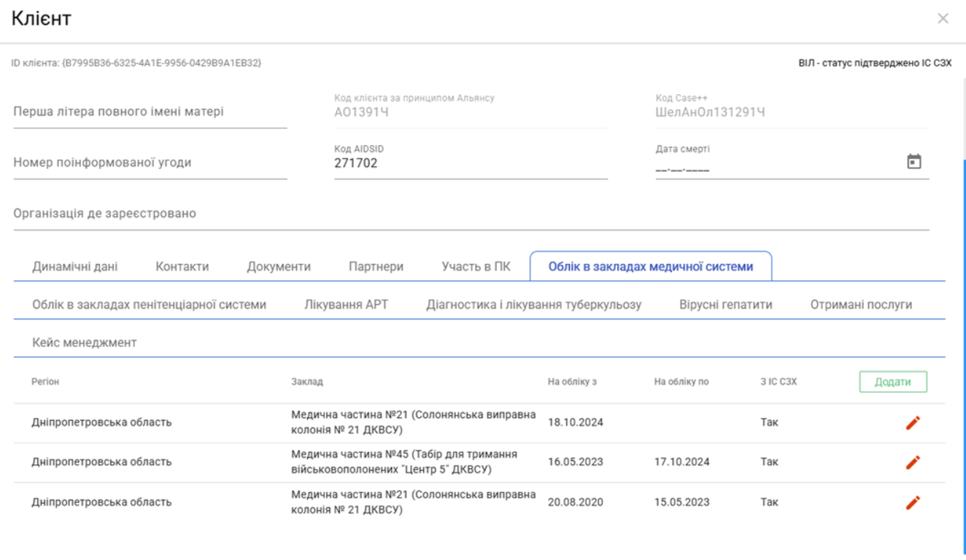The height and width of the screenshot is (560, 966).
Task: Open Облік в закладах пенітенціарної системи tab
Action: click(149, 305)
